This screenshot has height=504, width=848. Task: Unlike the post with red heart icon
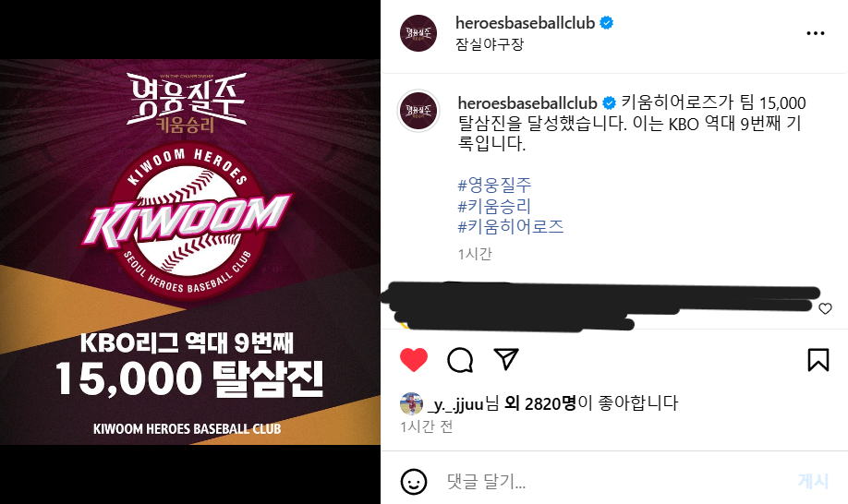pyautogui.click(x=414, y=360)
